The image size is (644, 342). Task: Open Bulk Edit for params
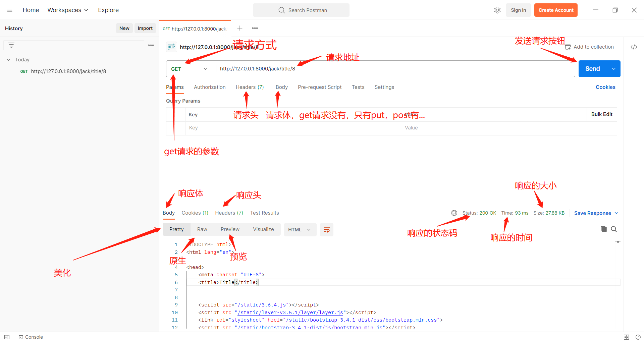coord(602,114)
